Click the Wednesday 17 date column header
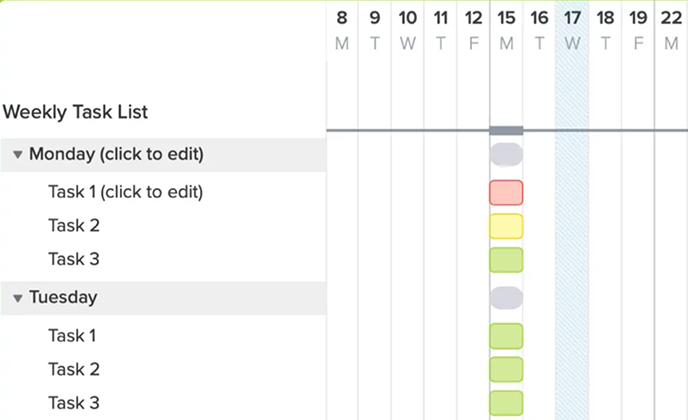Screen dimensions: 688x420 coord(572,29)
